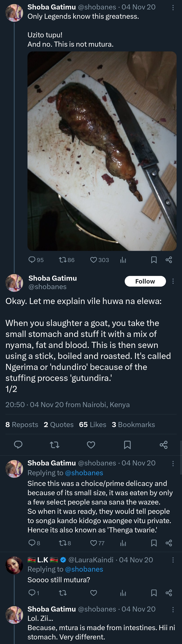Bookmark the main explanation tweet
Screen dimensions: 182x644
[127, 445]
